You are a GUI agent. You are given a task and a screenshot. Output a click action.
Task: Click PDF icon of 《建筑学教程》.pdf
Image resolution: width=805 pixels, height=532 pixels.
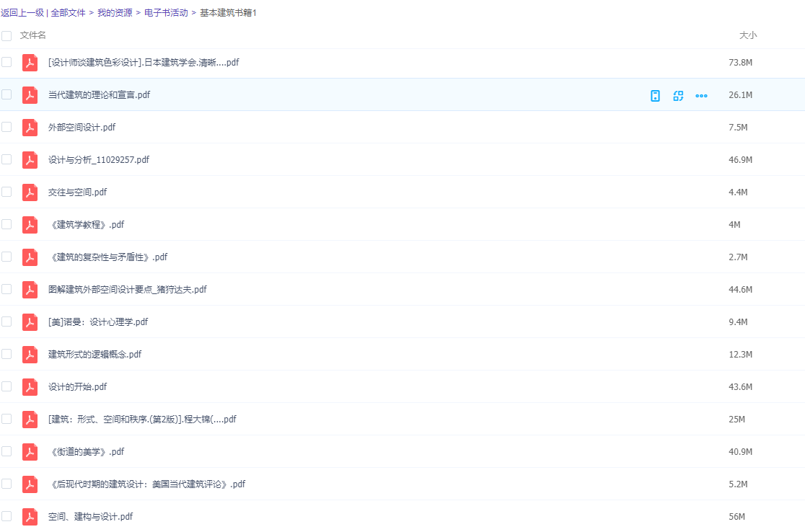point(30,225)
